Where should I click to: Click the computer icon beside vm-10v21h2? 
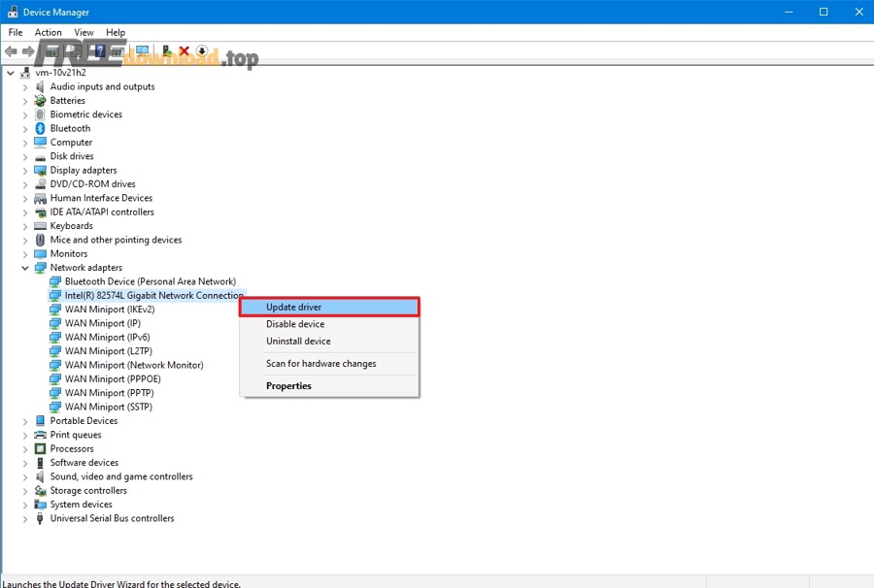[x=25, y=73]
